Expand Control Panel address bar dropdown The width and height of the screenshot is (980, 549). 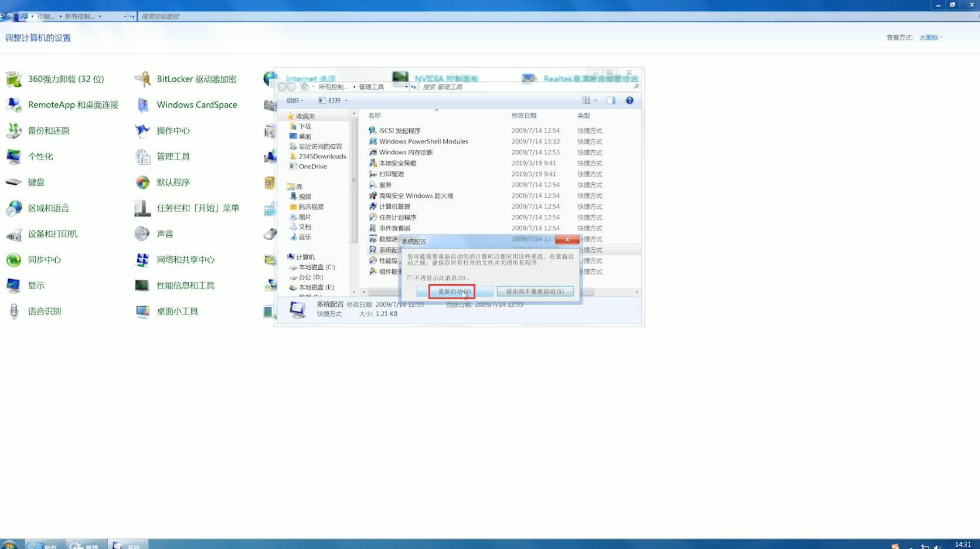click(x=125, y=16)
